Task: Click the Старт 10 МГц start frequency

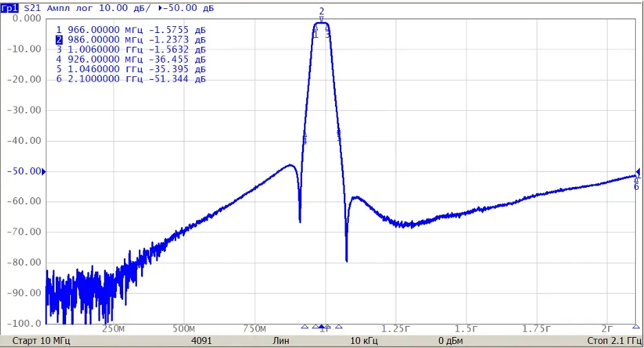Action: coord(41,341)
